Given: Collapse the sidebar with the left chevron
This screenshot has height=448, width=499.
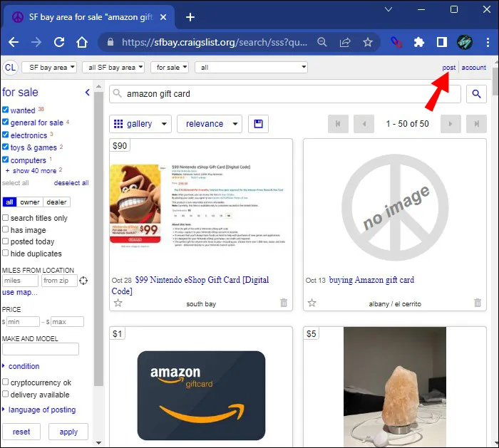Looking at the screenshot, I should (88, 93).
